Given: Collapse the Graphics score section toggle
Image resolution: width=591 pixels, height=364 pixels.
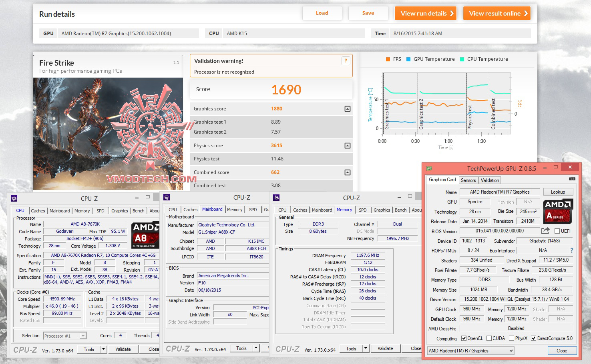Looking at the screenshot, I should point(348,109).
